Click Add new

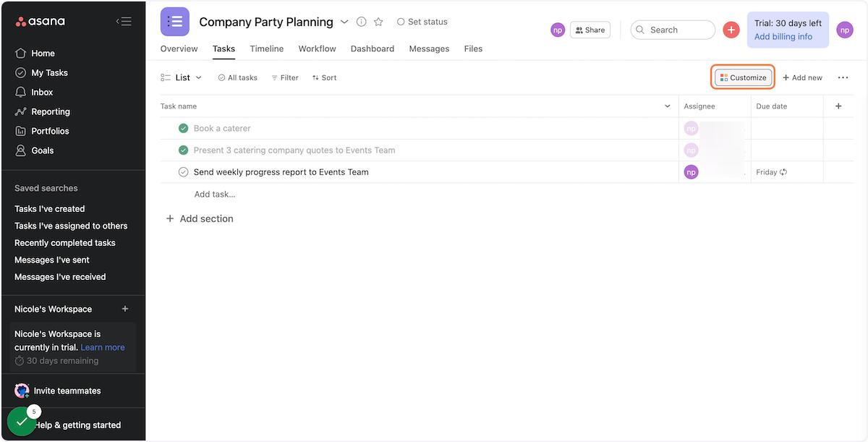click(x=802, y=77)
